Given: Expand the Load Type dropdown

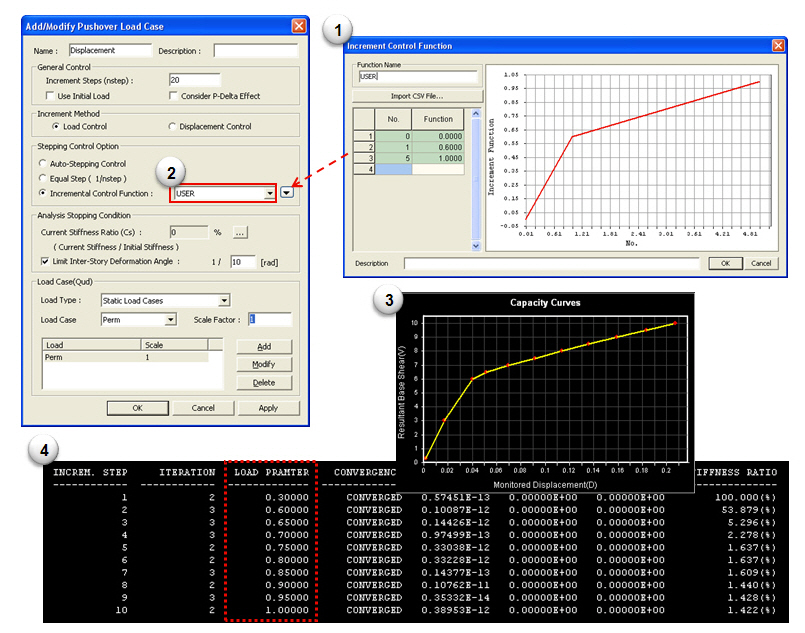Looking at the screenshot, I should pyautogui.click(x=224, y=300).
